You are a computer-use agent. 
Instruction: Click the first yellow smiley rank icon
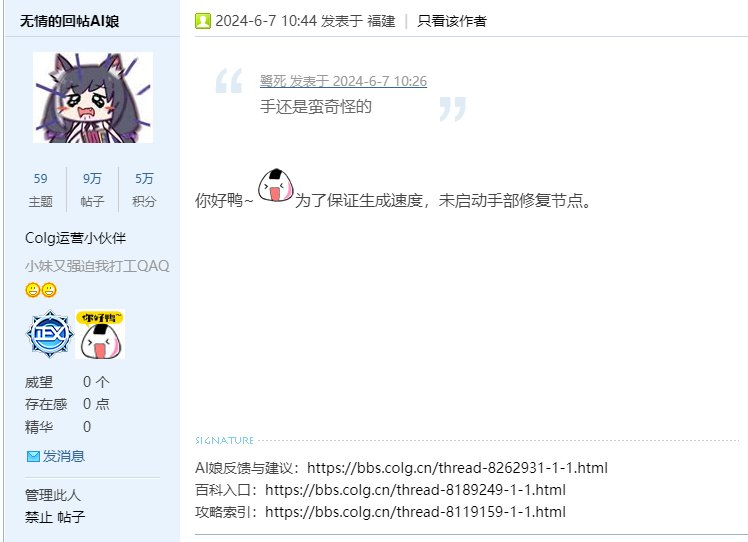[32, 290]
